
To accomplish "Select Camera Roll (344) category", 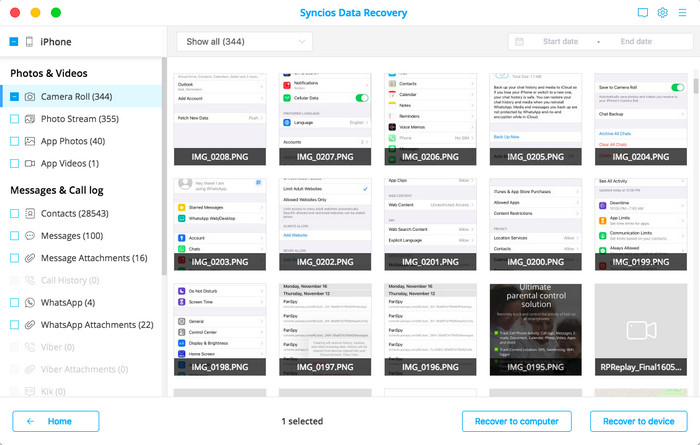I will pyautogui.click(x=81, y=96).
